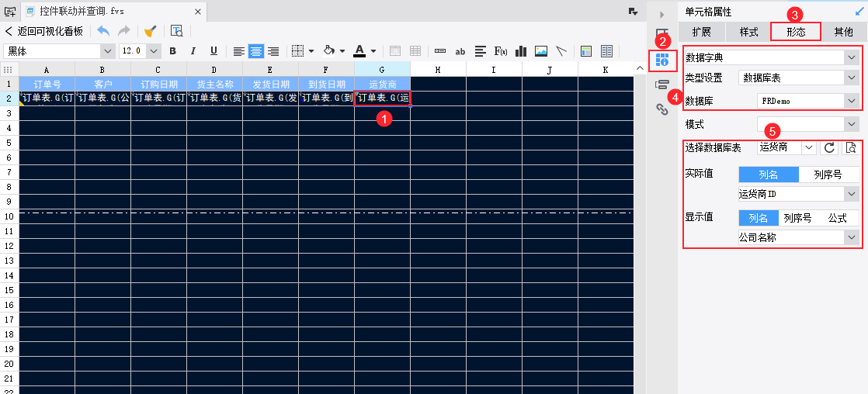This screenshot has width=868, height=394.
Task: Select 列名 for 实际值
Action: coord(769,175)
